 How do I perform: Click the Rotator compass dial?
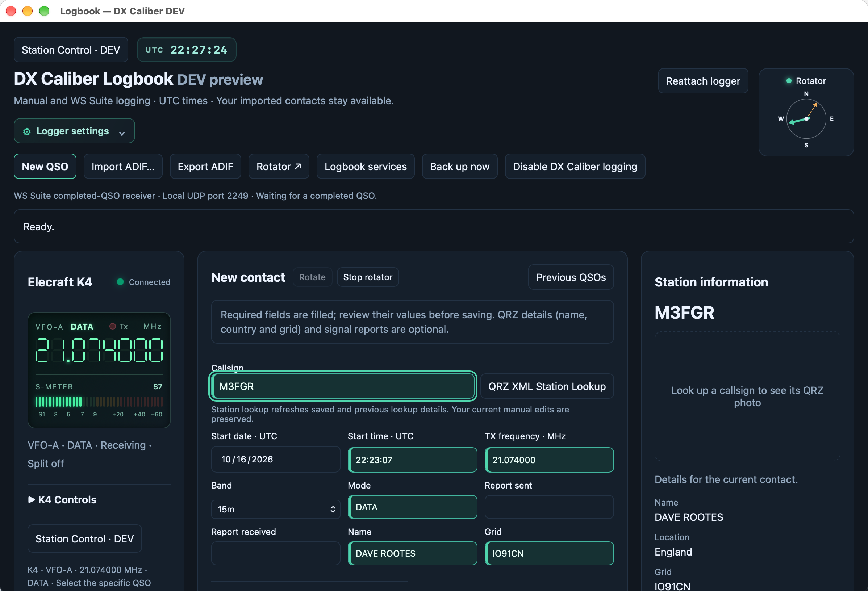[x=806, y=119]
